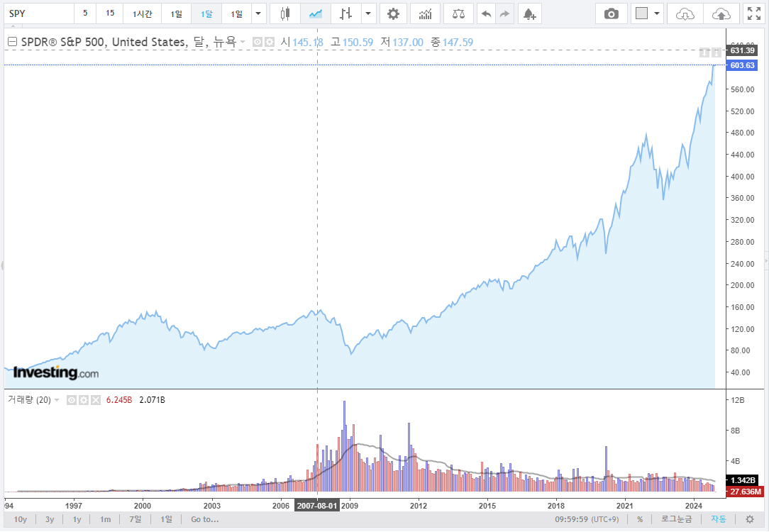Set range to 1일 in bottom bar
Screen dimensions: 769x532
click(166, 519)
